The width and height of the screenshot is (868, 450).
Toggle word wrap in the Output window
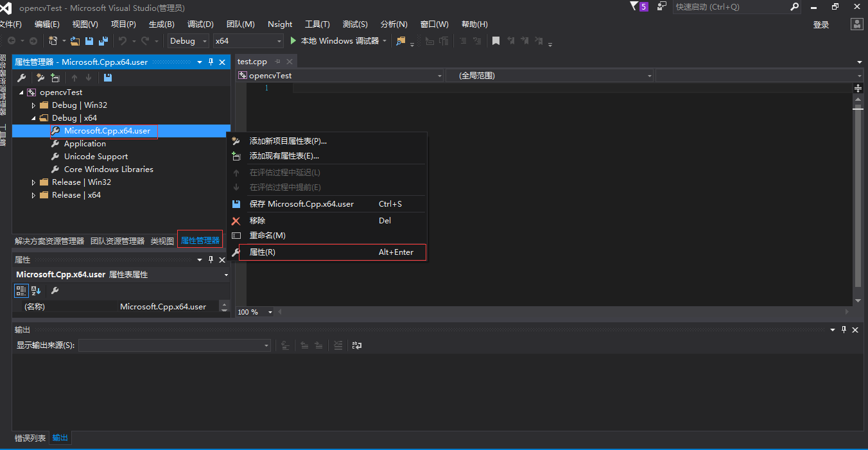point(357,345)
